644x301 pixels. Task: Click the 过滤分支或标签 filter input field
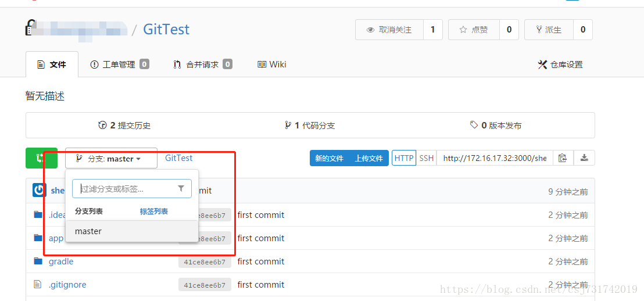pyautogui.click(x=132, y=188)
